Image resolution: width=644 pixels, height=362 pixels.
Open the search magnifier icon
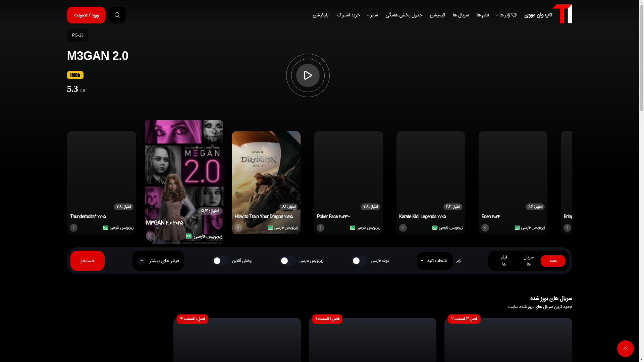(x=117, y=15)
